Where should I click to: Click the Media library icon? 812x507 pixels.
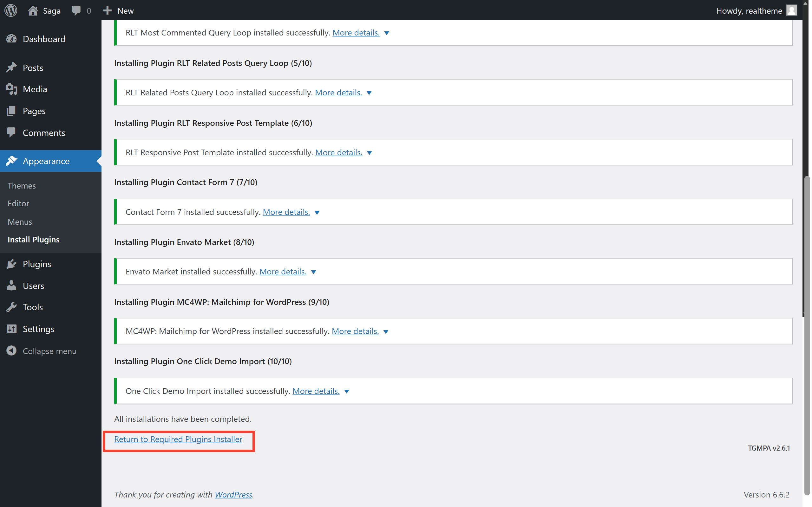coord(11,89)
